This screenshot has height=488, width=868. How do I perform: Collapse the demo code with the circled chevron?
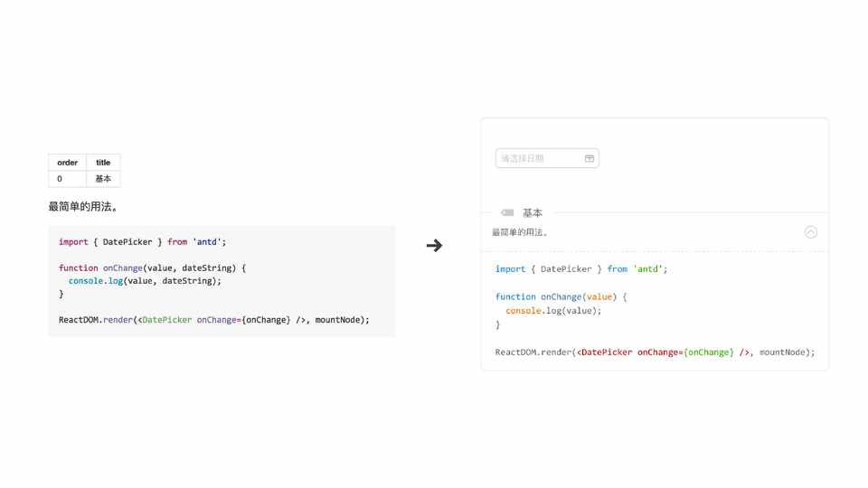point(811,232)
